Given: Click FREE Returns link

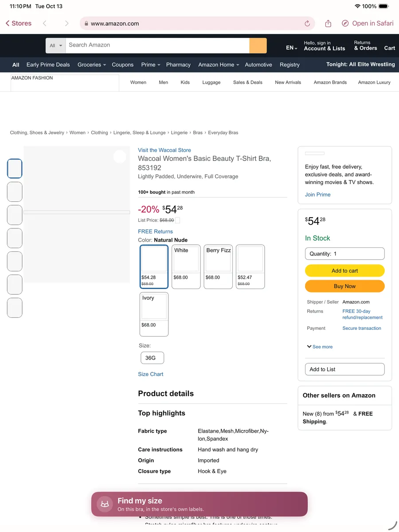Looking at the screenshot, I should pos(155,231).
